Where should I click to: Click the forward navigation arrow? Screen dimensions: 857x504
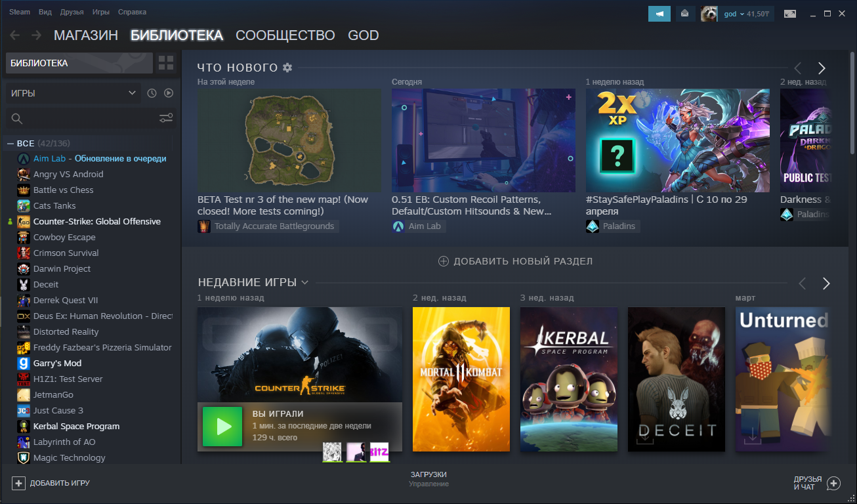36,35
